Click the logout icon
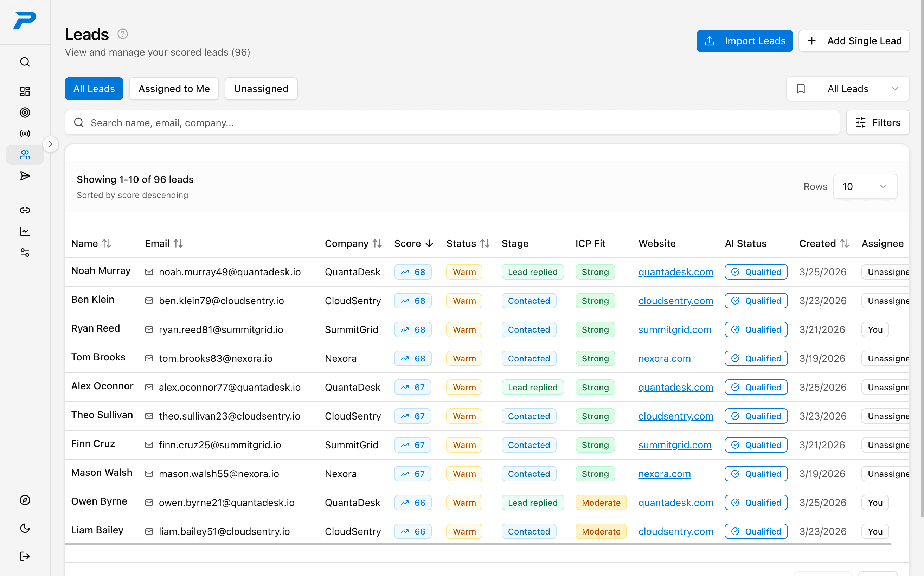924x576 pixels. [x=25, y=556]
